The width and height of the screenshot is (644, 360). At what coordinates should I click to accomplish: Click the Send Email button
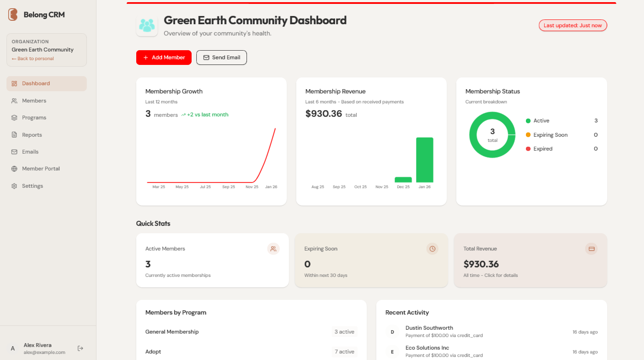[x=221, y=57]
